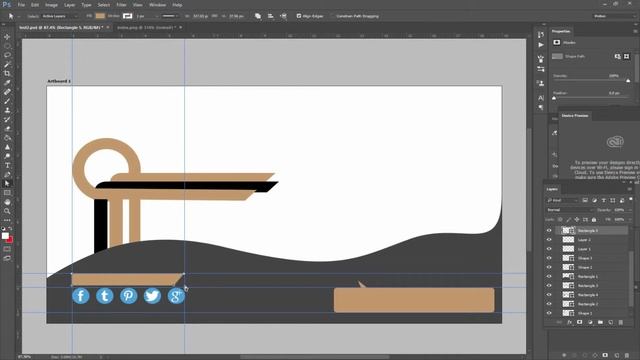The image size is (640, 360).
Task: Open path operations in options bar
Action: click(x=258, y=16)
